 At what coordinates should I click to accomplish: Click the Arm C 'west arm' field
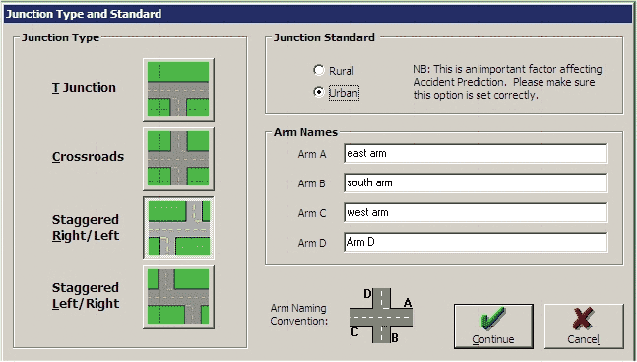[x=476, y=212]
